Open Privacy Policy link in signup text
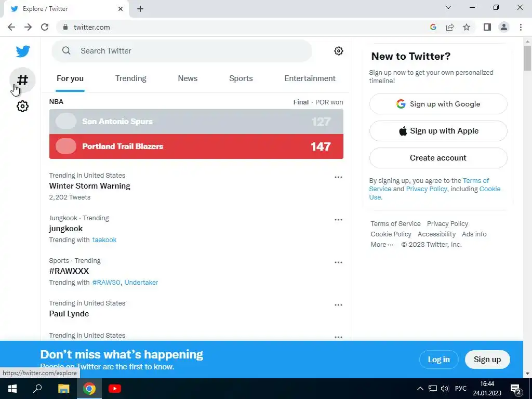This screenshot has width=532, height=399. pyautogui.click(x=427, y=189)
